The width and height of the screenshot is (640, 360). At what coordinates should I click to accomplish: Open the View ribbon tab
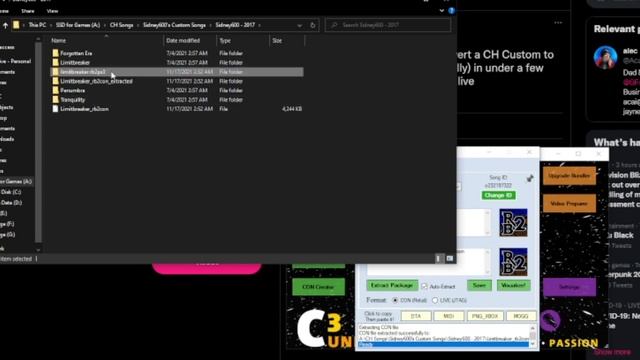pyautogui.click(x=52, y=11)
